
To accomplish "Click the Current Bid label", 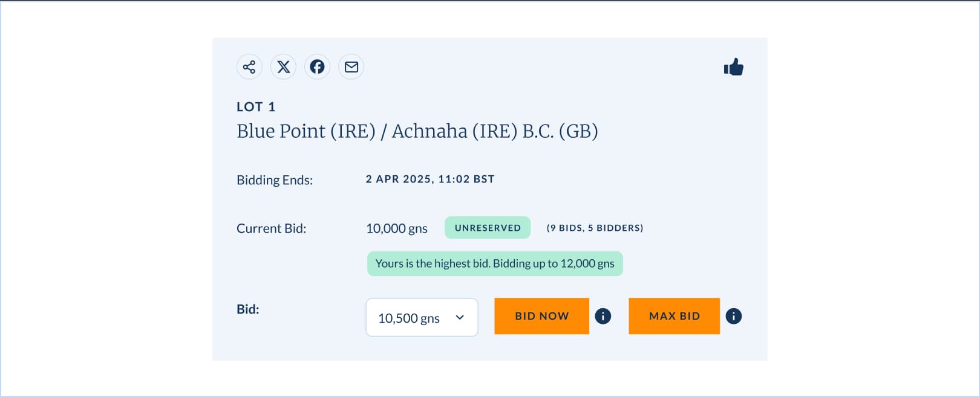I will pos(272,228).
